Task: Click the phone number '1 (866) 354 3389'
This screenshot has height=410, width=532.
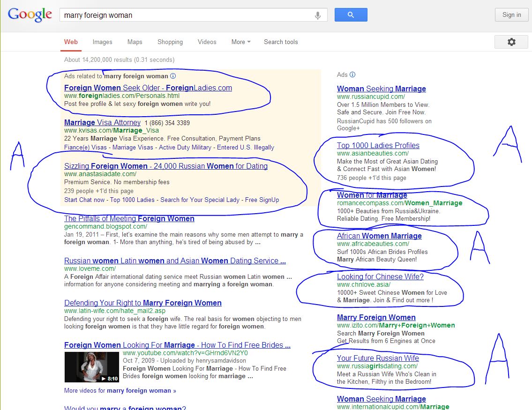Action: pos(167,123)
